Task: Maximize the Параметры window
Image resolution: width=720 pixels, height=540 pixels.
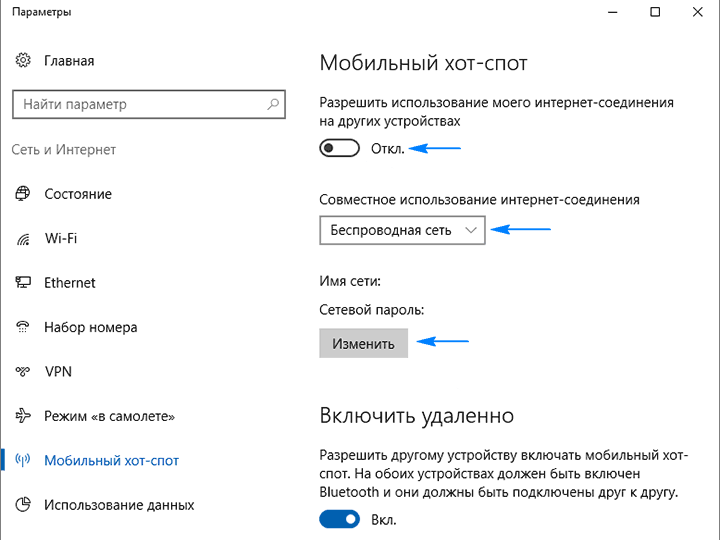Action: click(x=654, y=12)
